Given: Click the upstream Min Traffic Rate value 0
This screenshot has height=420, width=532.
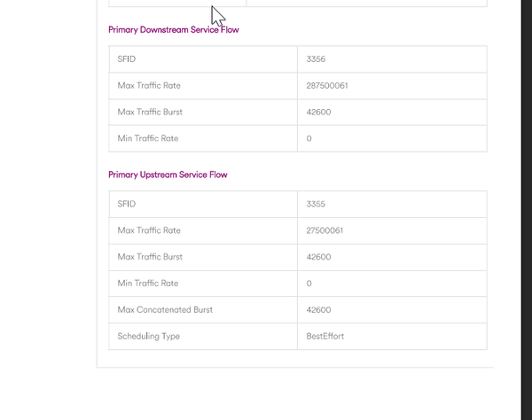Looking at the screenshot, I should (x=309, y=284).
